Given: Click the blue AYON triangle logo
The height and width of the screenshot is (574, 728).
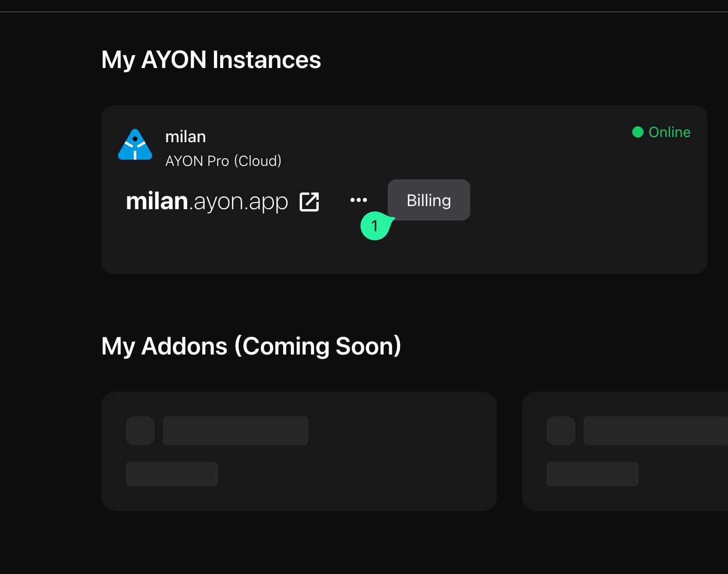Looking at the screenshot, I should [135, 145].
